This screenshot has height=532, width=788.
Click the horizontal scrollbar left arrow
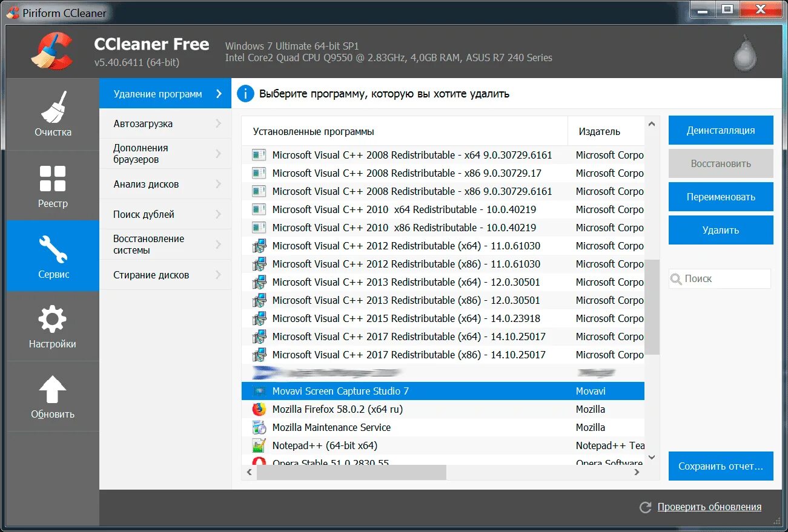(249, 472)
